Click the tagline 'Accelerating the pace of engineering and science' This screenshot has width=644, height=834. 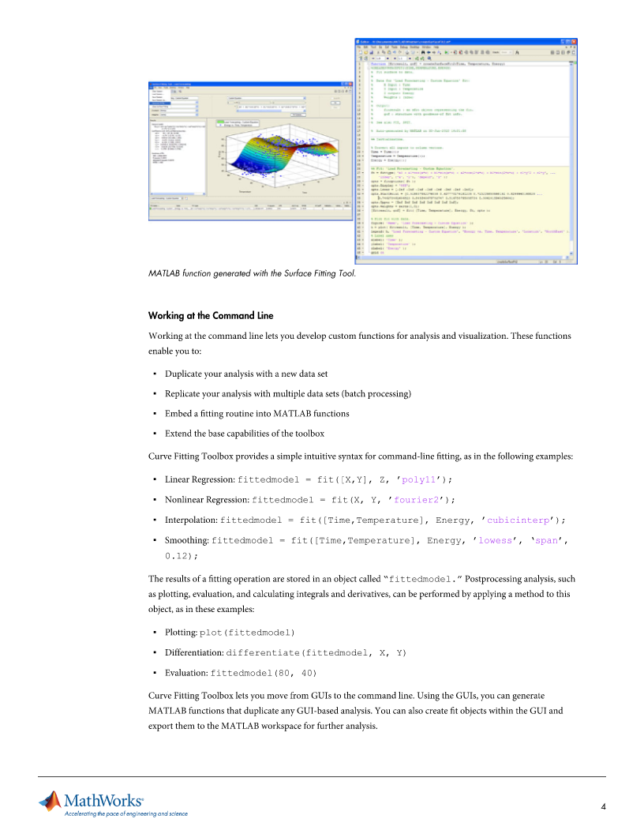[126, 813]
